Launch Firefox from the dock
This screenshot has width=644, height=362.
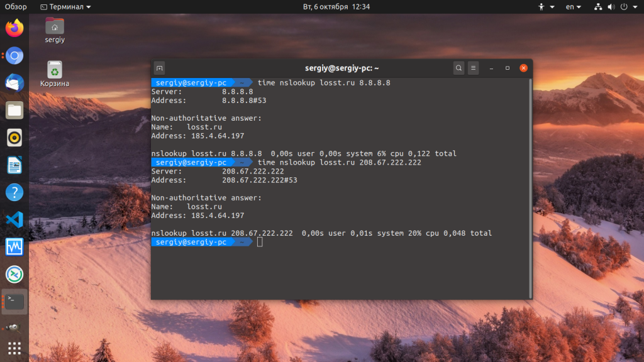tap(14, 28)
